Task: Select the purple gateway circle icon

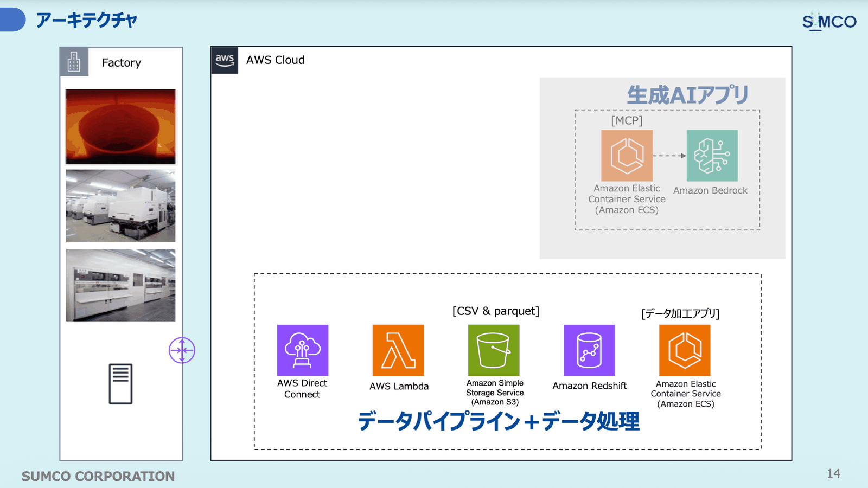Action: [x=182, y=350]
